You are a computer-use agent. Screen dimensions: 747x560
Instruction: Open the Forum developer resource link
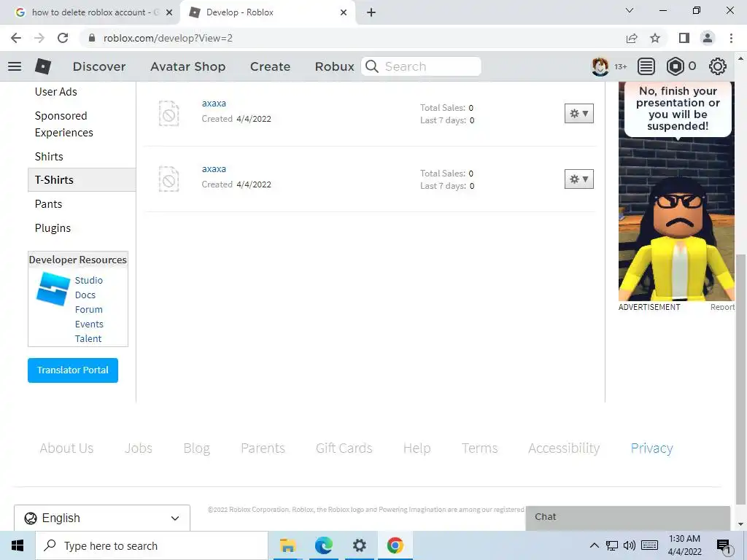click(88, 309)
